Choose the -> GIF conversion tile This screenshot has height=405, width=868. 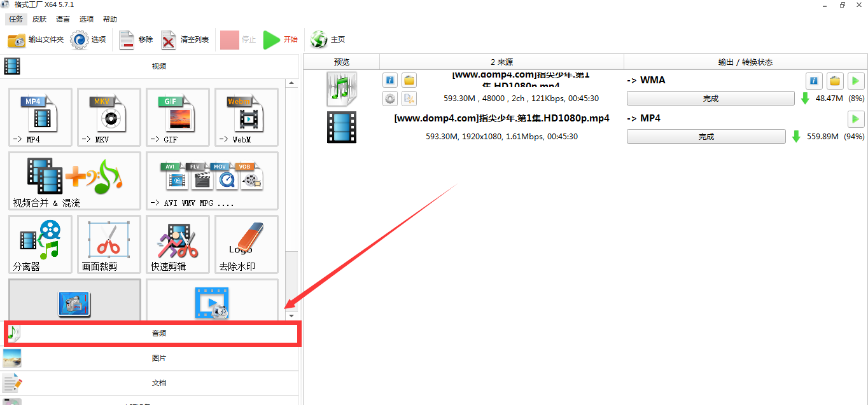[x=178, y=118]
